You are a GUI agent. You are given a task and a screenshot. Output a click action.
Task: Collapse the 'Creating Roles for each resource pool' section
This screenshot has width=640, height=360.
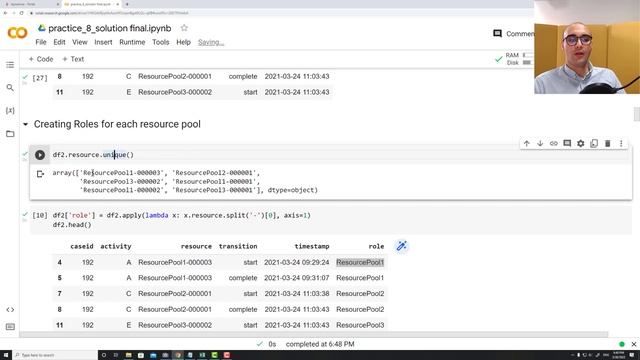click(25, 124)
